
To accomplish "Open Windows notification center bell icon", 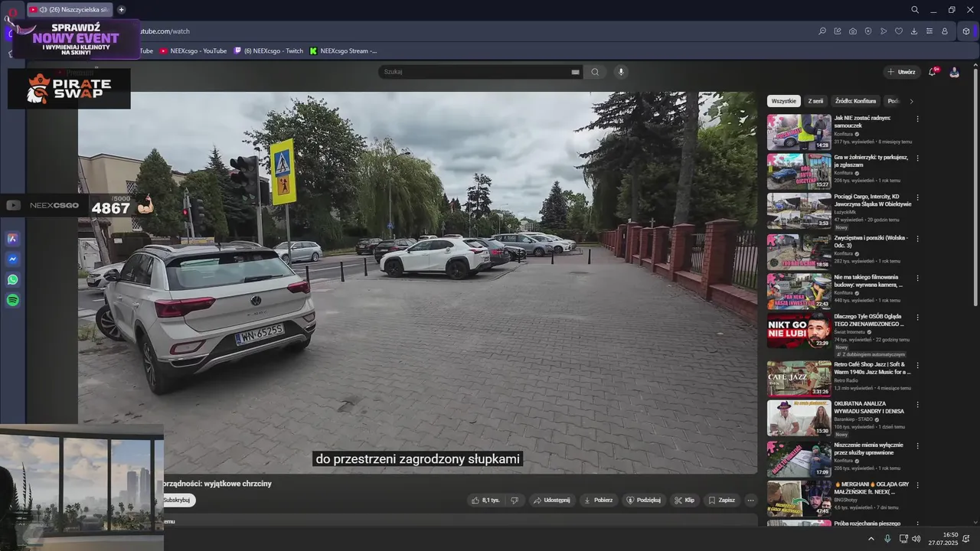I will click(966, 539).
